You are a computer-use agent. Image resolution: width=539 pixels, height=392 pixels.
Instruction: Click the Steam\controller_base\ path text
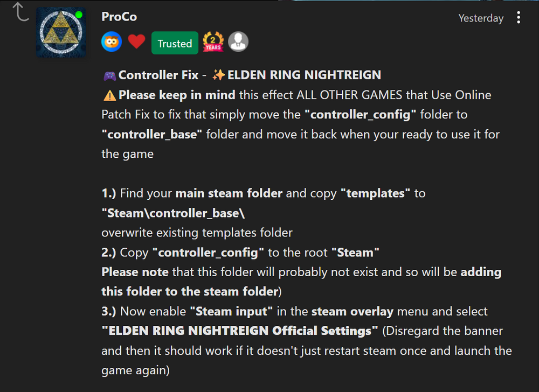coord(173,213)
